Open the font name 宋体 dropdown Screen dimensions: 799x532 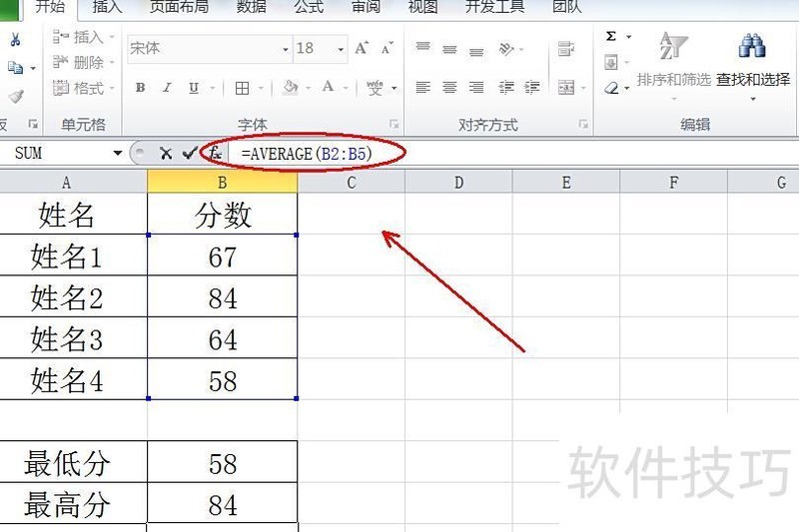(x=286, y=49)
